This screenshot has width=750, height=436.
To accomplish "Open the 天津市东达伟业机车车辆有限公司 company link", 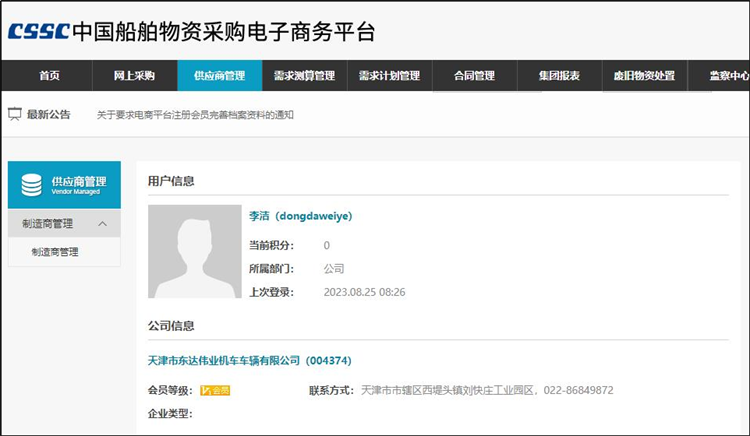I will point(249,360).
